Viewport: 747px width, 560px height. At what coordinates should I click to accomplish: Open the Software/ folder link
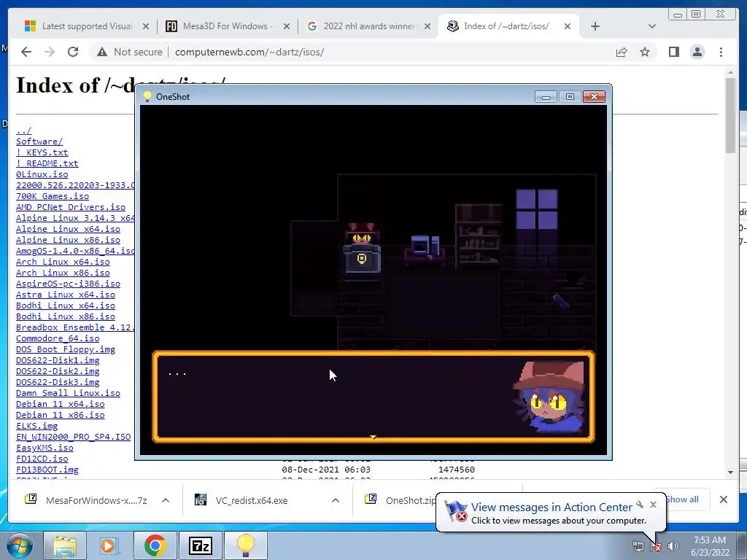(x=39, y=141)
